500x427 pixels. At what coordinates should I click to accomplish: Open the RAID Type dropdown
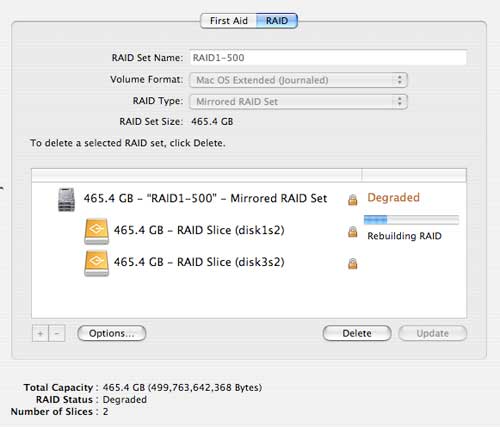(298, 101)
